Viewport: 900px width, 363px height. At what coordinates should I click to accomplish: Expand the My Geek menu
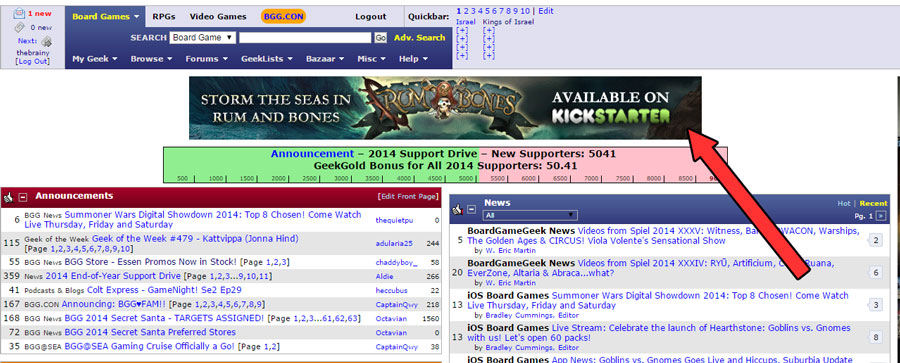pos(95,59)
